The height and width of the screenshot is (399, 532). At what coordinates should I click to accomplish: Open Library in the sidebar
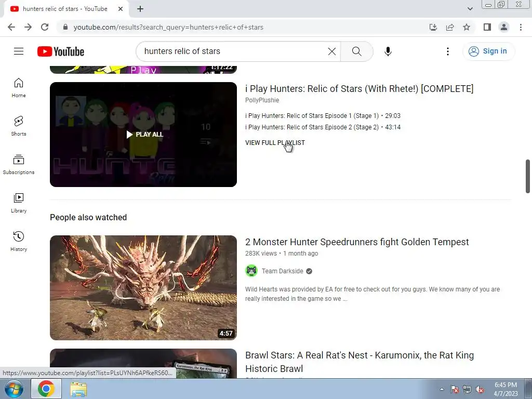point(19,203)
